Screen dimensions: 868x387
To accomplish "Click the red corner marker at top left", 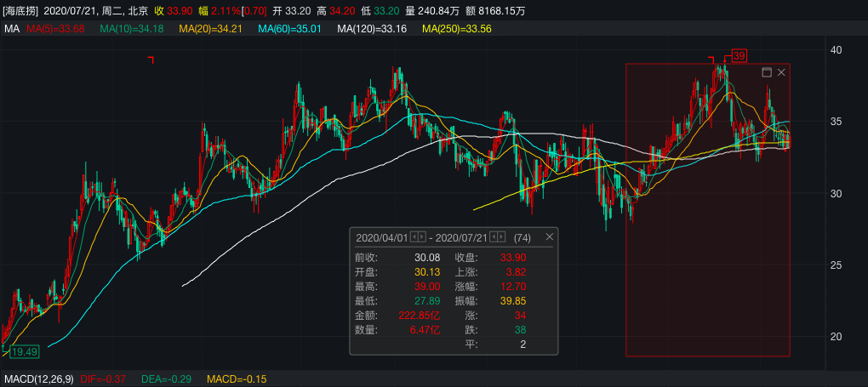I will click(x=151, y=60).
